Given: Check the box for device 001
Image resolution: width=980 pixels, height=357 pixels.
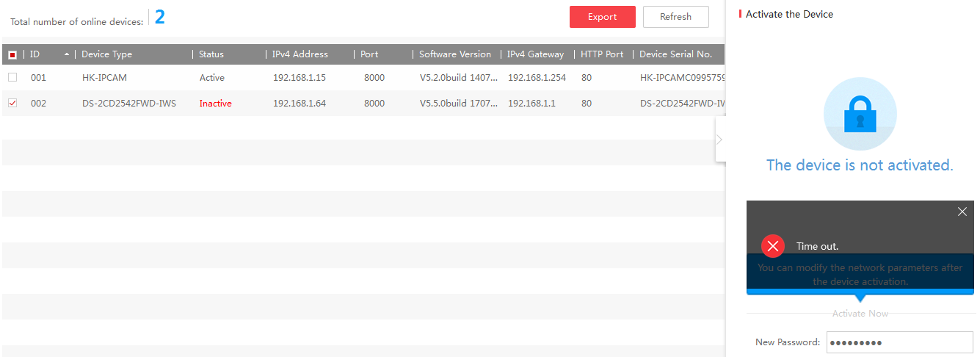Looking at the screenshot, I should point(12,77).
